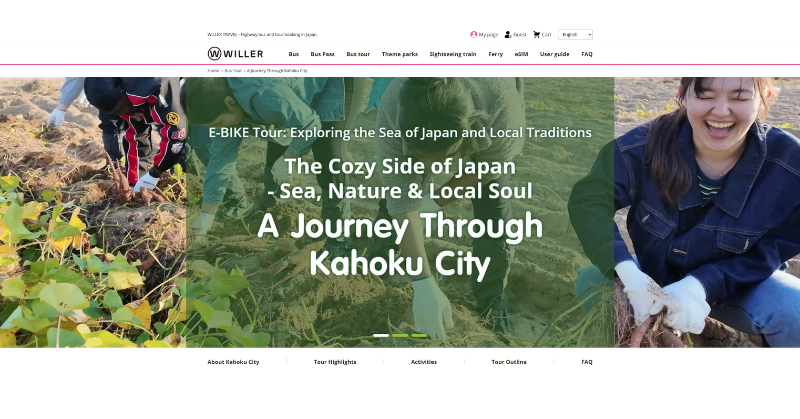Click the WILLER logo
Screen dimensions: 800x419
[x=235, y=54]
